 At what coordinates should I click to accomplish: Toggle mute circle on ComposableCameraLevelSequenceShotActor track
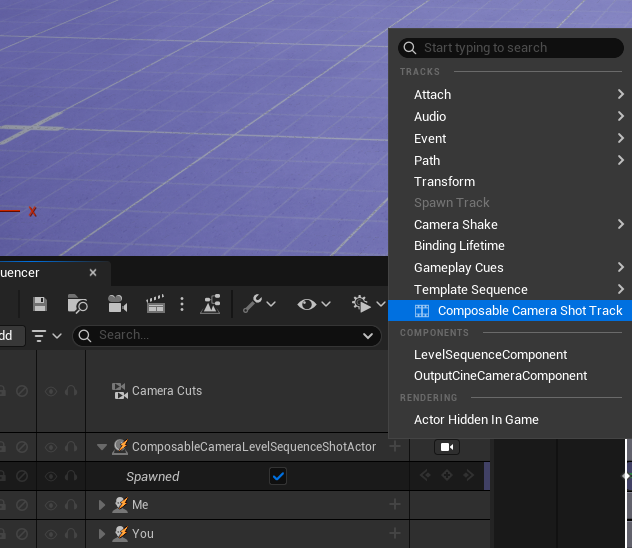(22, 447)
